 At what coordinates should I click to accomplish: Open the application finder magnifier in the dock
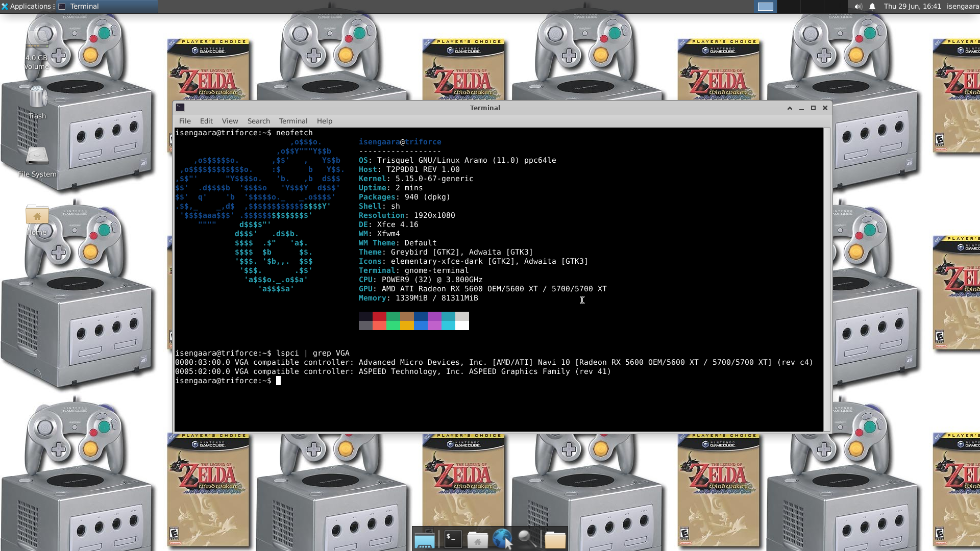(527, 539)
